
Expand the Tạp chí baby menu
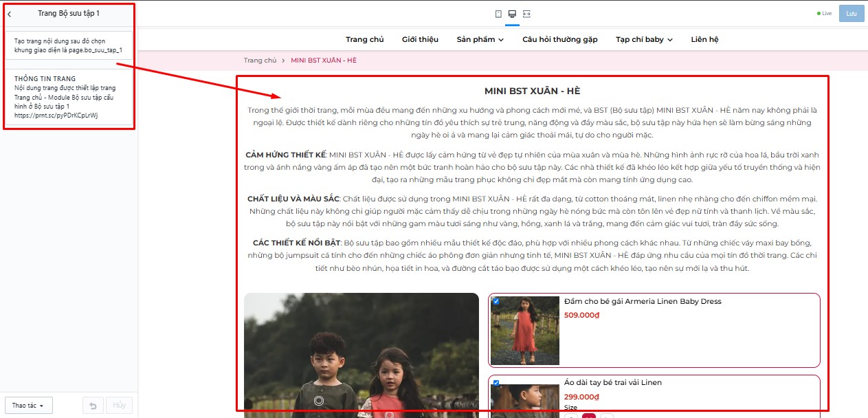[x=644, y=39]
